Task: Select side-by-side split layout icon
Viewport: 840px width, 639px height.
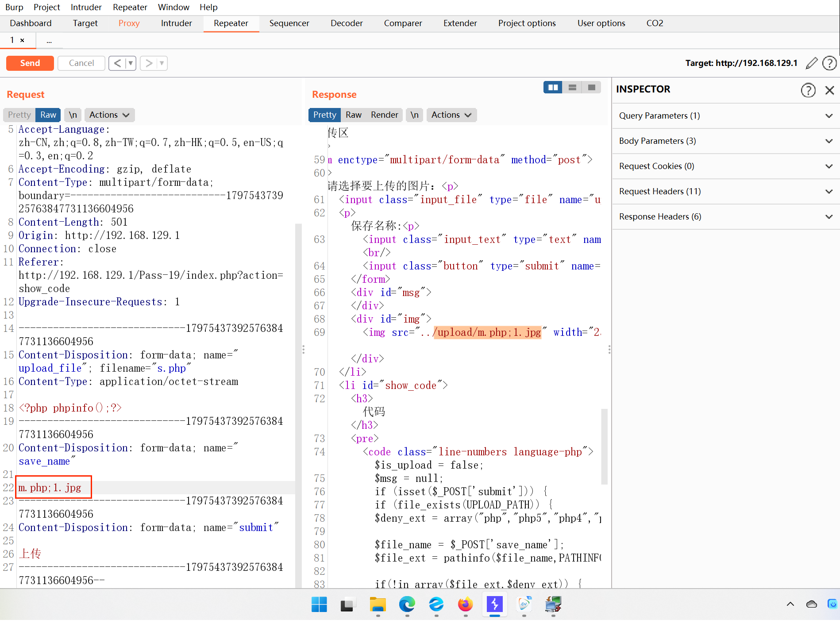Action: (x=553, y=87)
